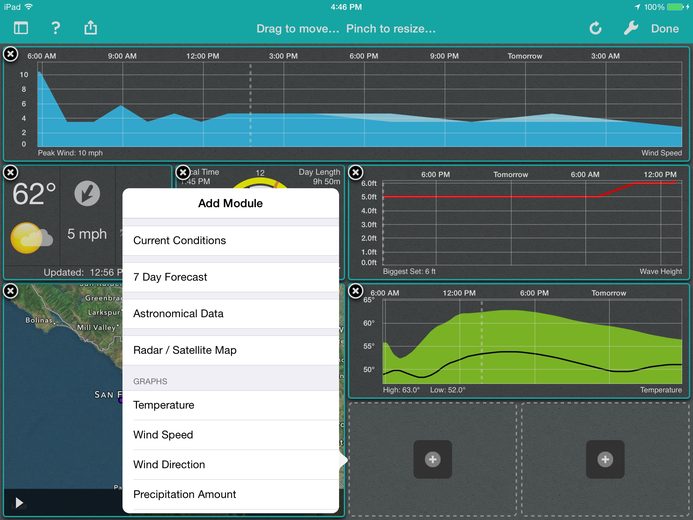693x520 pixels.
Task: Open help via question mark icon
Action: [56, 28]
